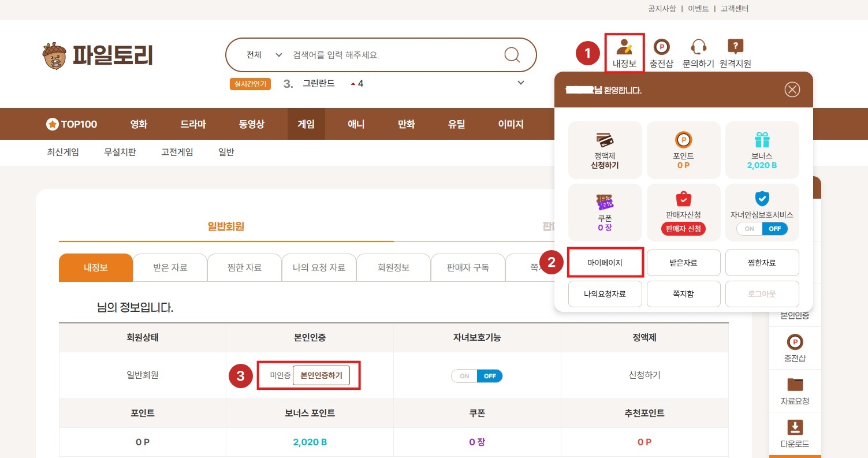Switch to the 받은 자료 tab

click(x=170, y=267)
